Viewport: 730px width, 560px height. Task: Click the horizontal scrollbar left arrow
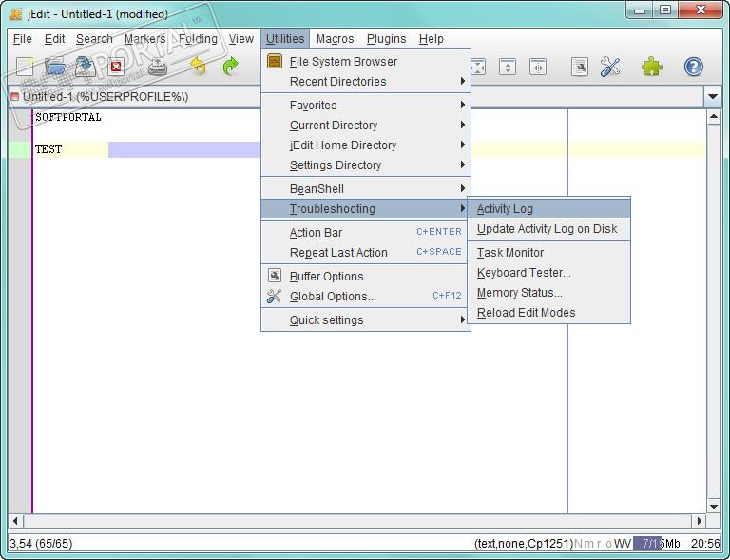[x=15, y=521]
